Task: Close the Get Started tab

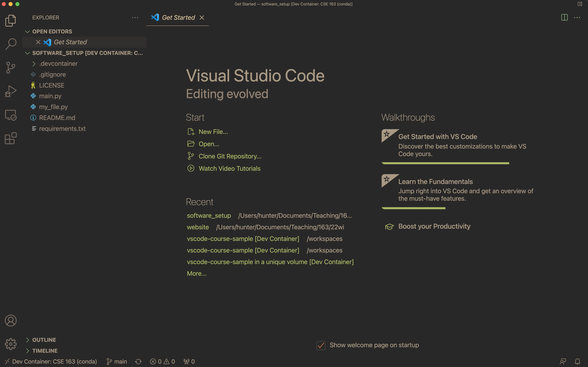Action: tap(202, 18)
